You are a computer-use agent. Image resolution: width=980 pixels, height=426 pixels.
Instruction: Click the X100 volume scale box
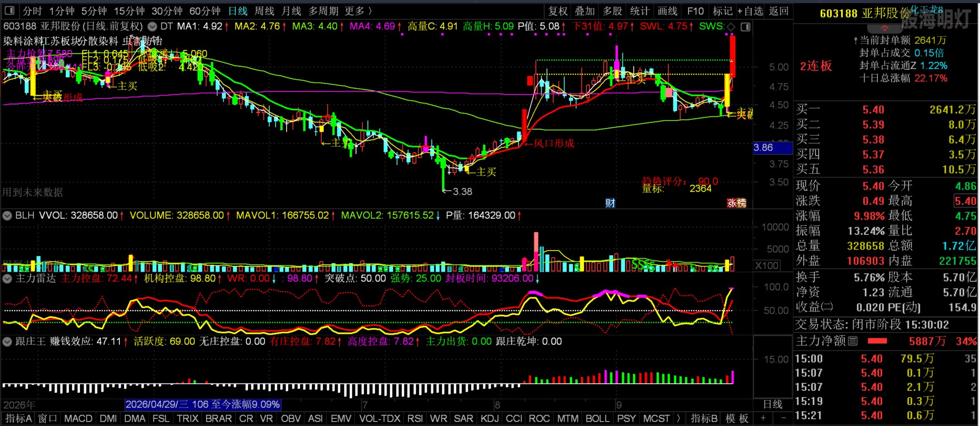point(767,265)
